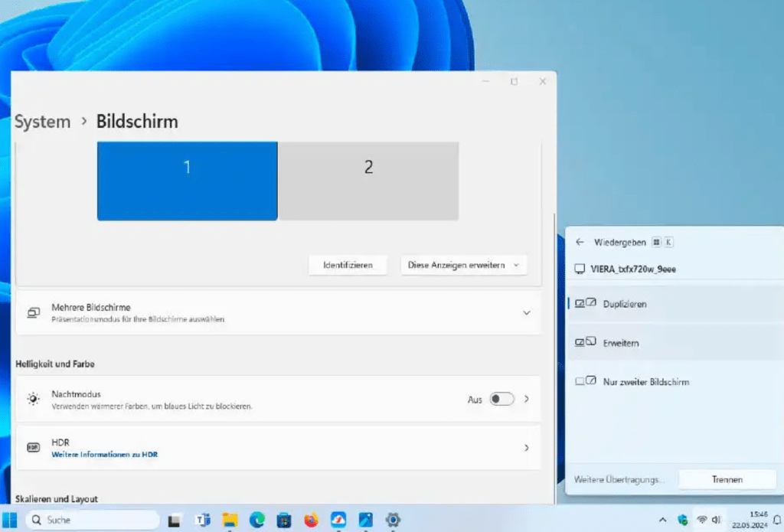Screen dimensions: 784x532
Task: Click the Nachtmodus sun icon
Action: tap(31, 398)
